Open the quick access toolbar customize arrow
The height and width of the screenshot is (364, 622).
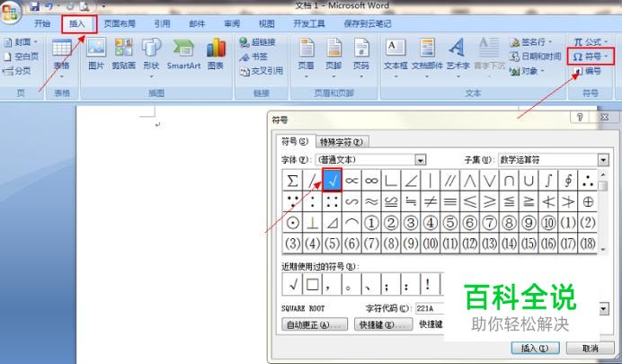(x=103, y=6)
